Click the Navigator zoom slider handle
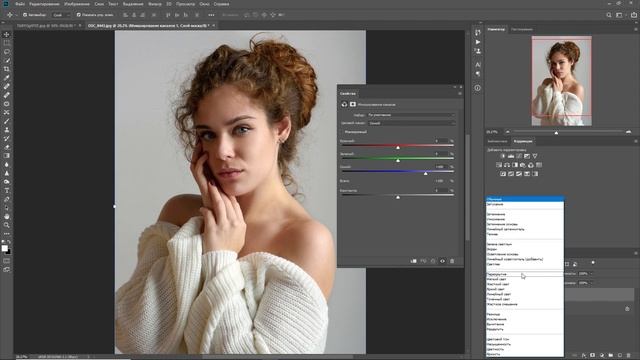 (x=556, y=133)
